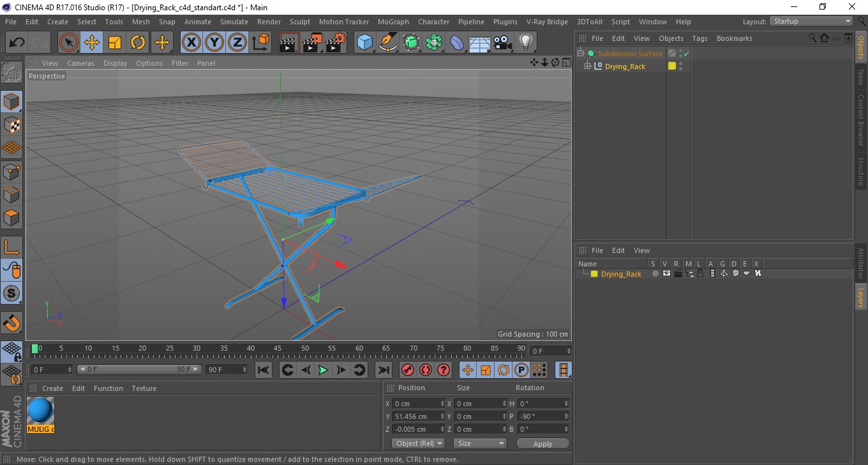Add a Floor environment object
The height and width of the screenshot is (465, 868).
[x=480, y=43]
